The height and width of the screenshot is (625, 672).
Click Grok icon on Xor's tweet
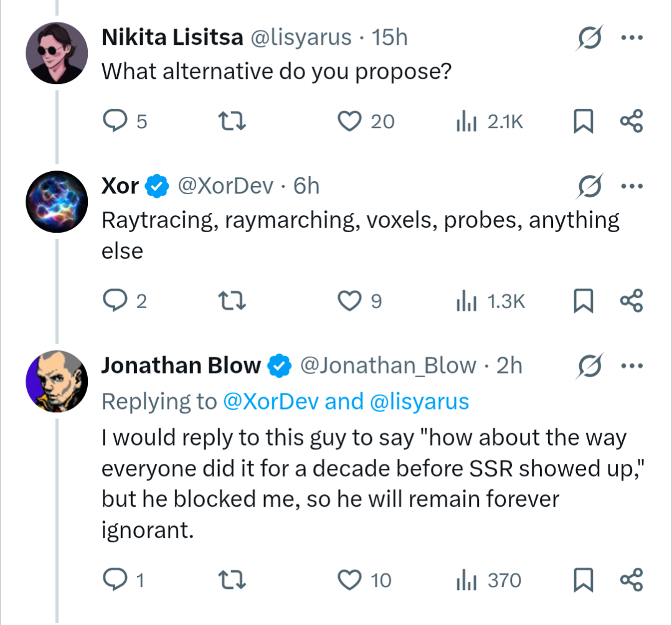589,186
